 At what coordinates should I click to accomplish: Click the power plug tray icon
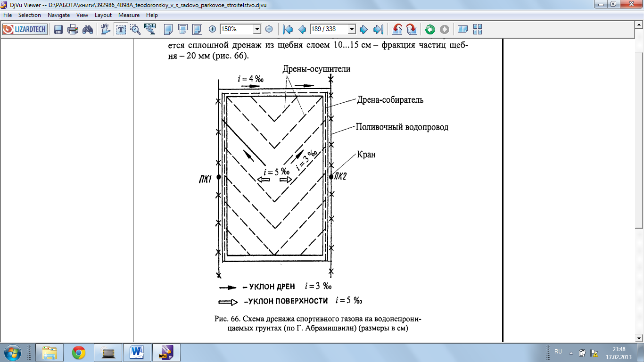pyautogui.click(x=582, y=353)
